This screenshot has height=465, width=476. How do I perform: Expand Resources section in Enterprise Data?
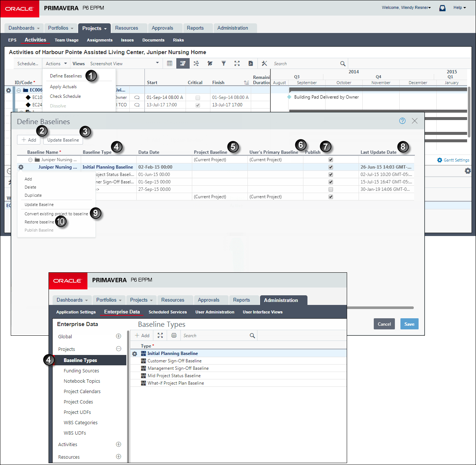point(119,456)
